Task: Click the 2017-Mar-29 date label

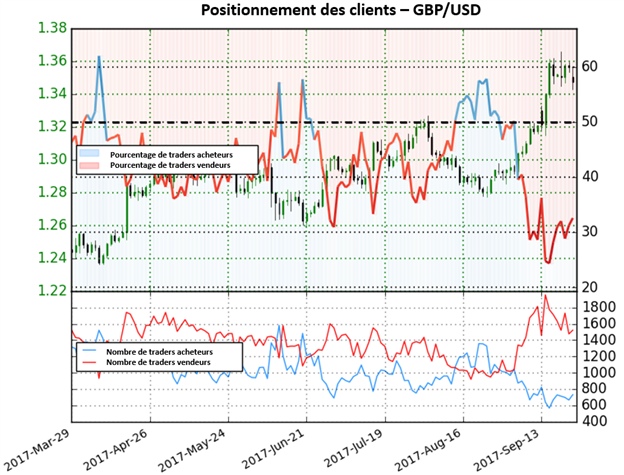Action: pyautogui.click(x=38, y=451)
